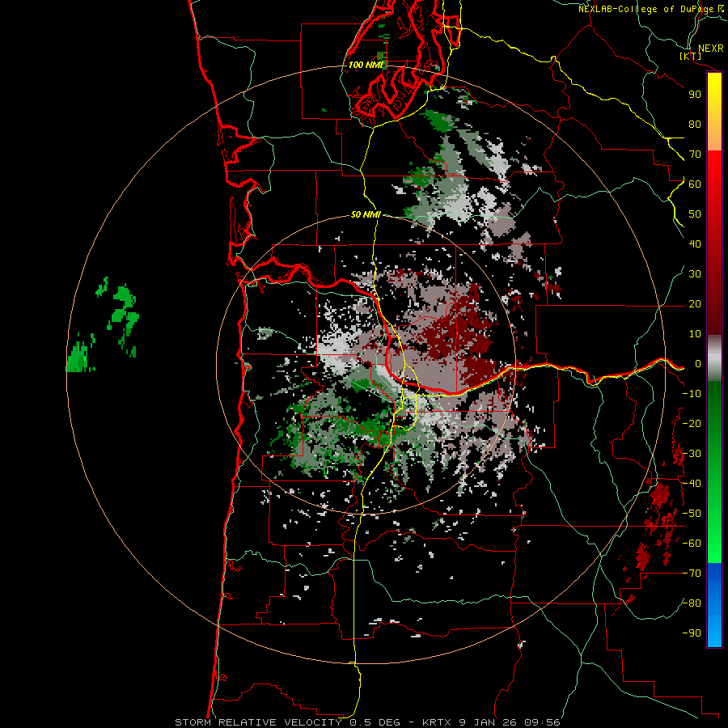Screen dimensions: 728x728
Task: Select the -30 value on velocity scale
Action: 692,454
